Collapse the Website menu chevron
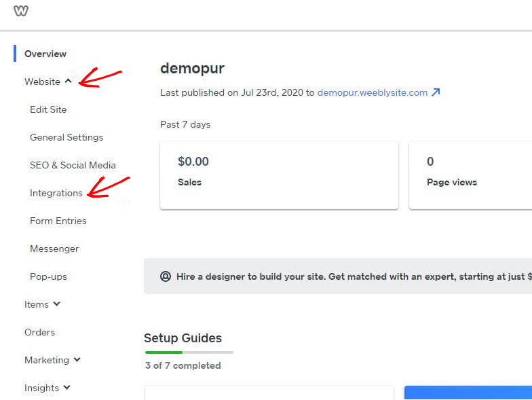The width and height of the screenshot is (532, 400). click(68, 81)
